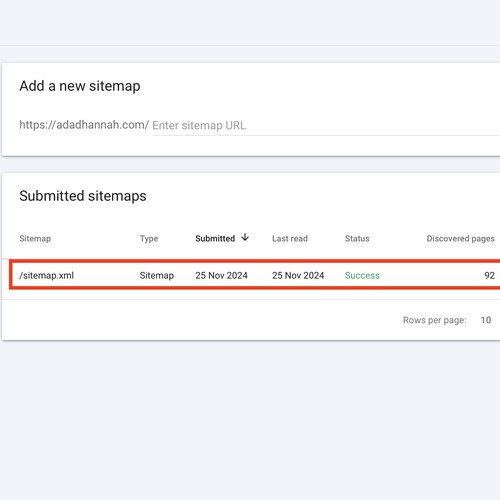Viewport: 500px width, 500px height.
Task: Click the Status column header
Action: [357, 239]
